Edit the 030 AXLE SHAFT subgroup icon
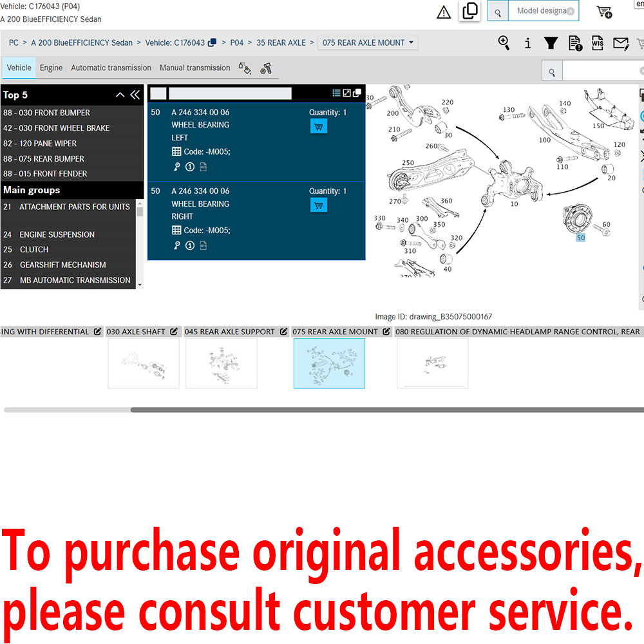The height and width of the screenshot is (644, 644). click(x=174, y=332)
